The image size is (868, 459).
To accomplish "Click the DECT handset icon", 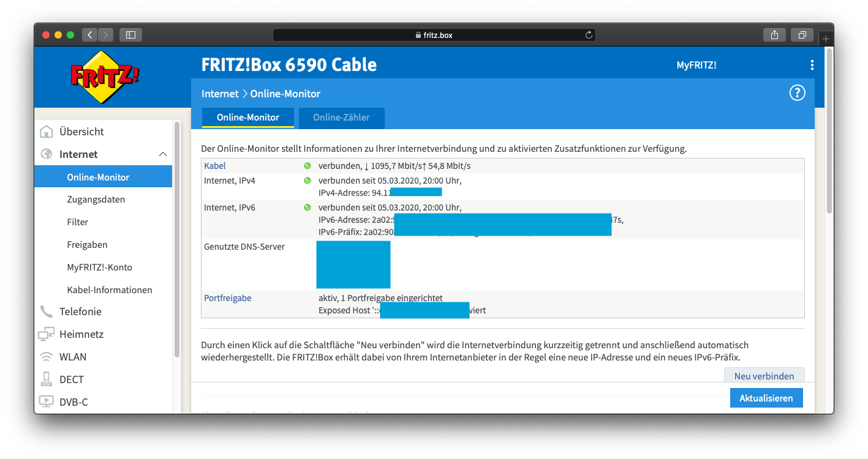I will [x=46, y=379].
